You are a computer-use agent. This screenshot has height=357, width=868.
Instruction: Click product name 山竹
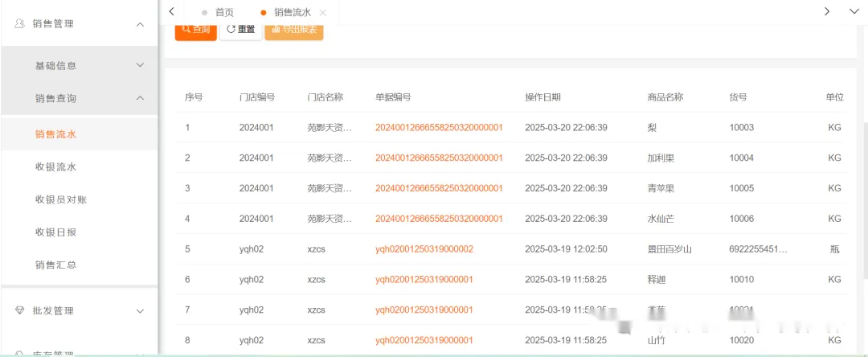[657, 340]
